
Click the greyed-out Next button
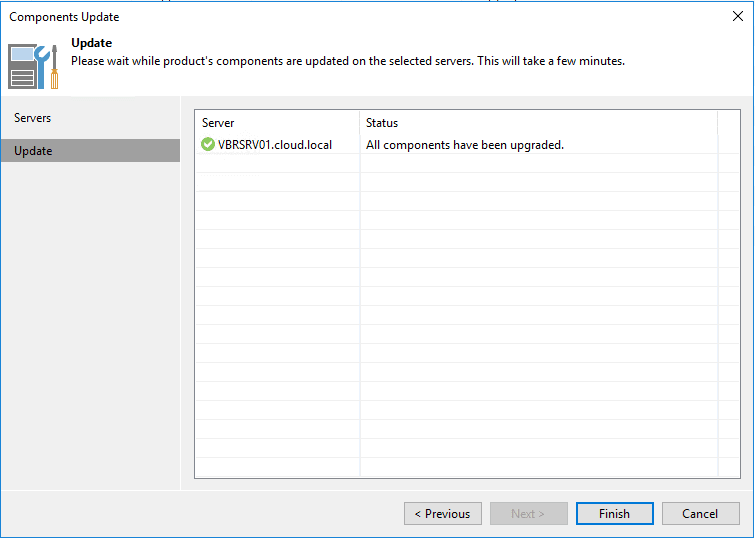click(x=528, y=513)
